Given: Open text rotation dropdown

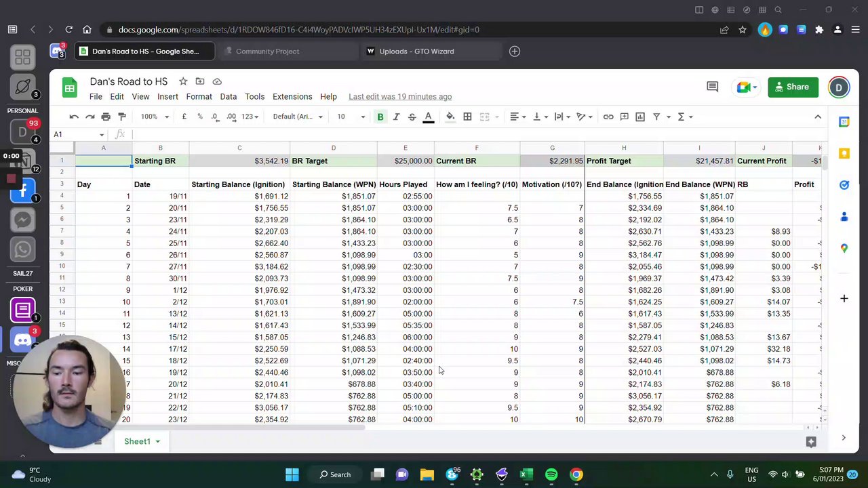Looking at the screenshot, I should tap(585, 117).
